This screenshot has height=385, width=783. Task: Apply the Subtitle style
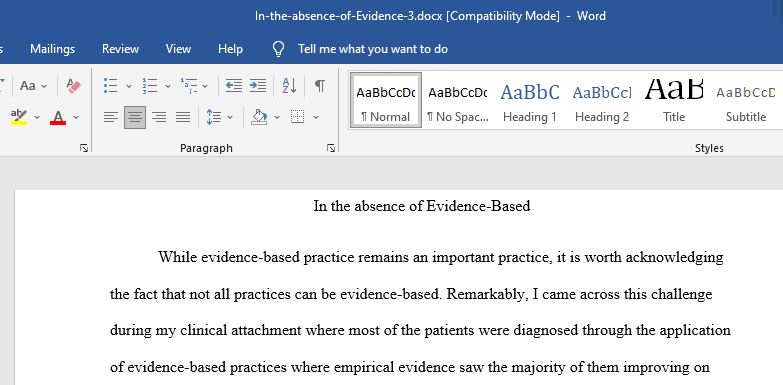pos(746,100)
